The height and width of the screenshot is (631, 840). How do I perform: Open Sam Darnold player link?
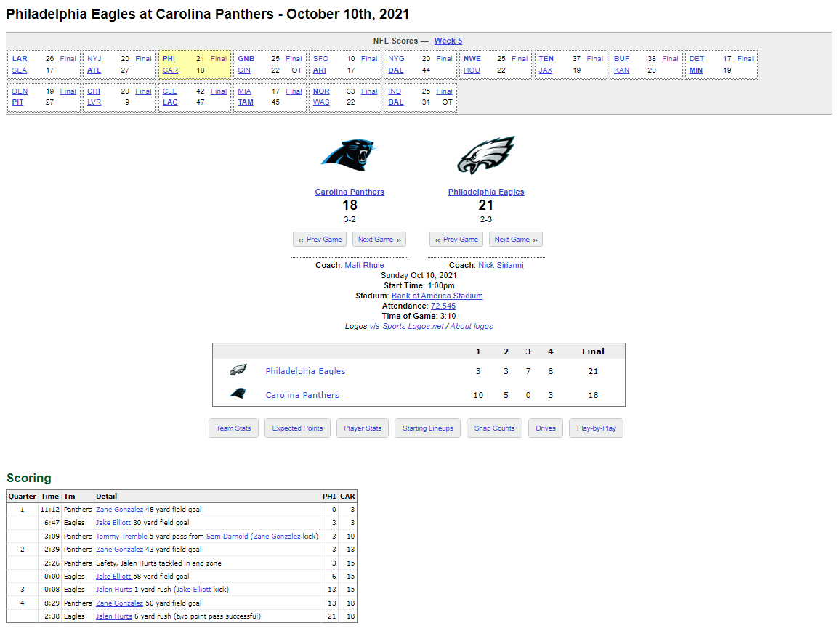tap(227, 537)
